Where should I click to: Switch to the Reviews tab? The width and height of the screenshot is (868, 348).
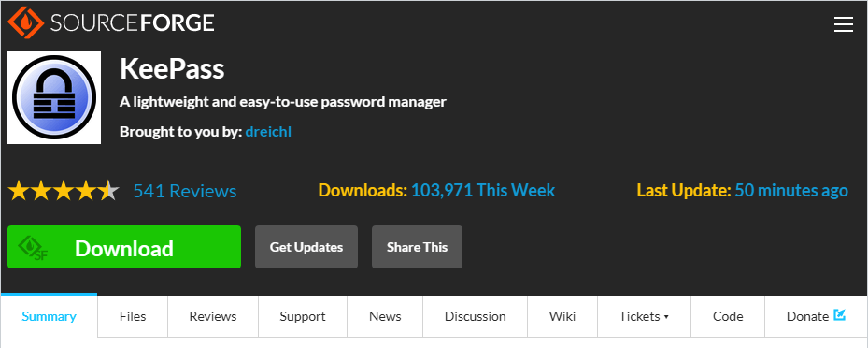[x=213, y=316]
